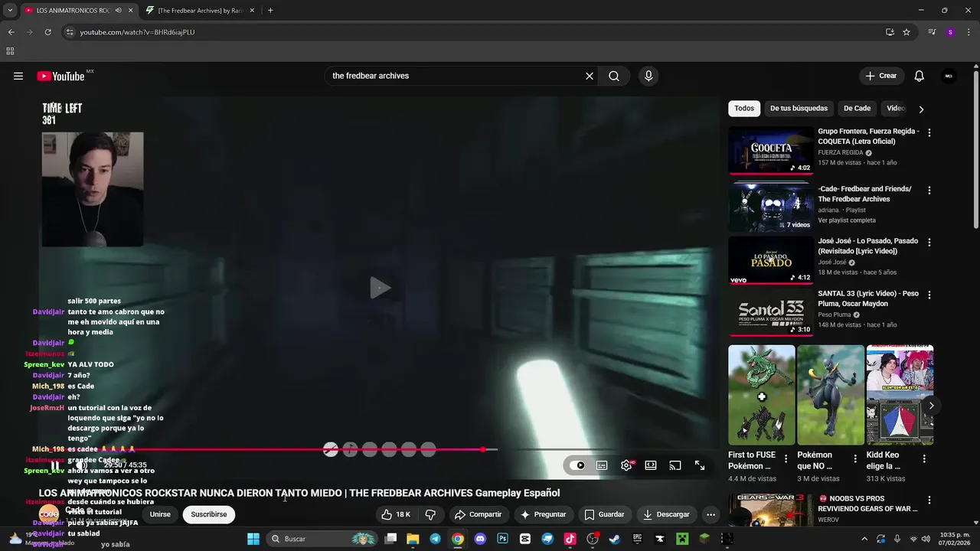Open The Fredbear Archives playlist thumbnail

(x=771, y=207)
